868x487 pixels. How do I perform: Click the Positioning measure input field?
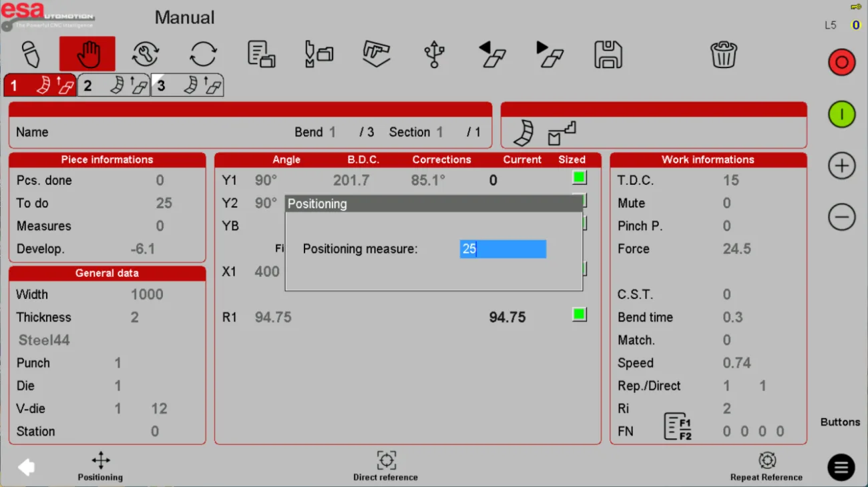(503, 249)
